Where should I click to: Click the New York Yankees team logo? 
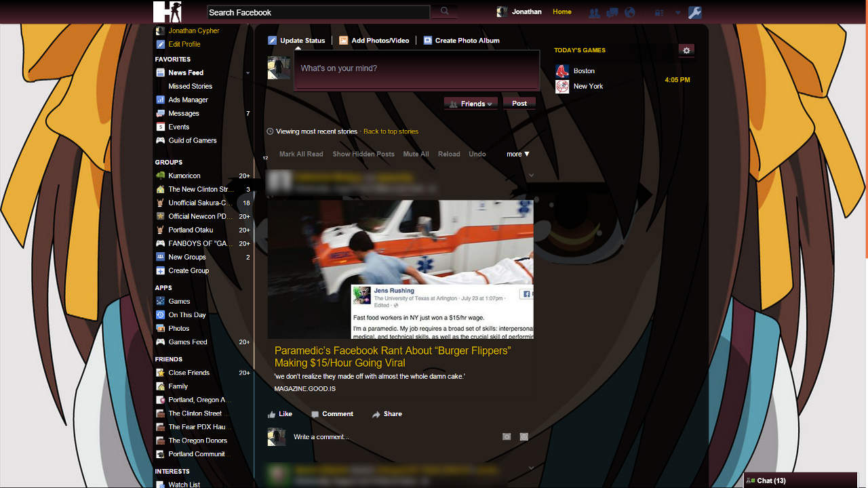pyautogui.click(x=562, y=86)
